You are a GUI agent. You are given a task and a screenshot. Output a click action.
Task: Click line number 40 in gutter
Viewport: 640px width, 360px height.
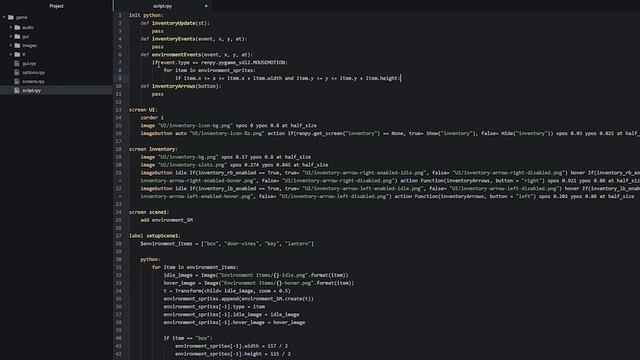click(x=119, y=338)
